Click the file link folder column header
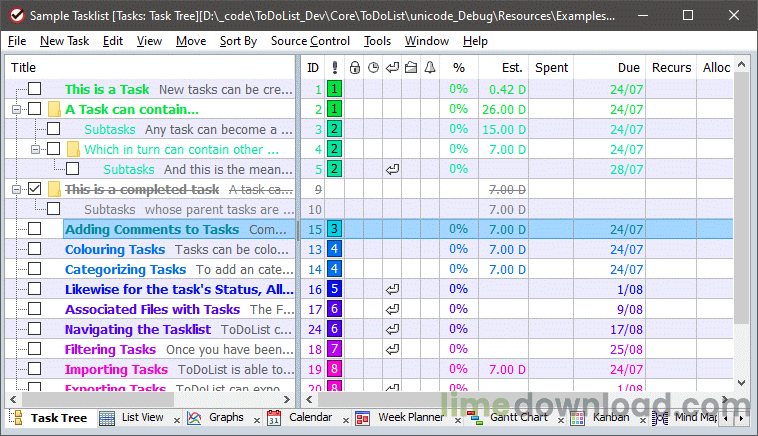This screenshot has width=758, height=436. coord(411,68)
